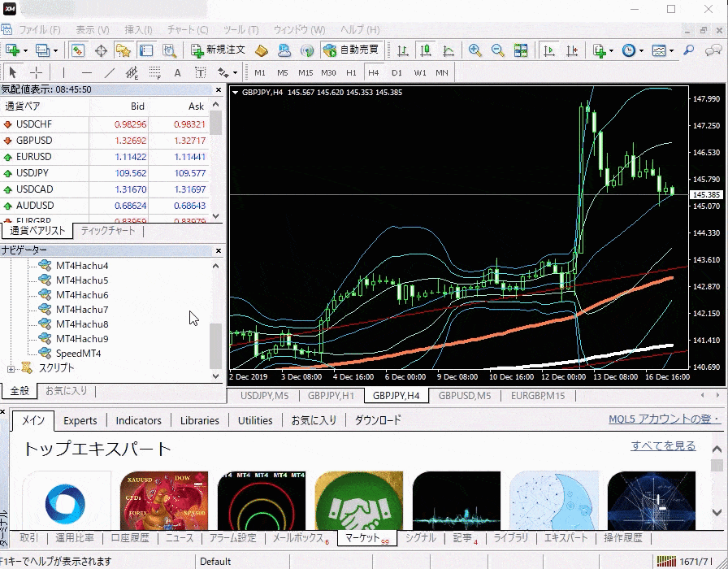Switch chart to D1 timeframe
728x569 pixels.
pyautogui.click(x=396, y=72)
